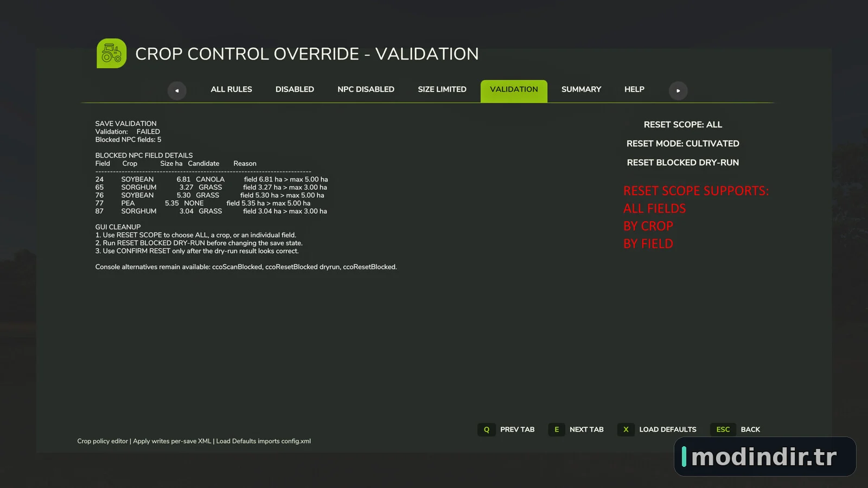Click field 77 row with PEA crop
Image resolution: width=868 pixels, height=488 pixels.
click(203, 203)
